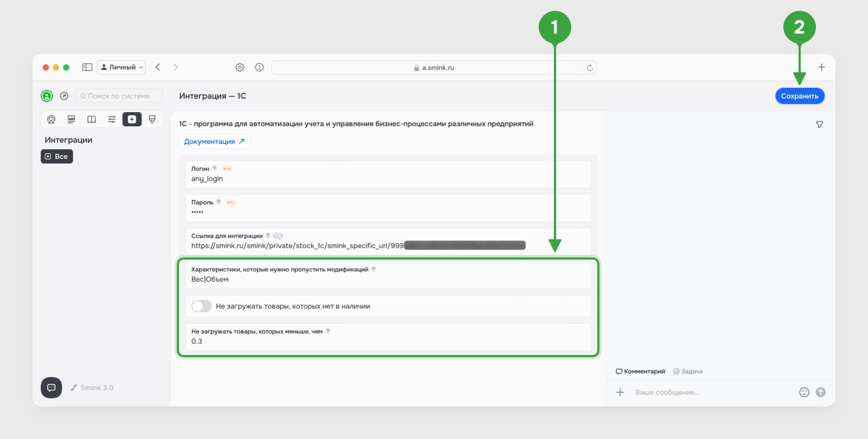Open the image and text section icon in the sidebar
The image size is (868, 439).
(x=71, y=119)
